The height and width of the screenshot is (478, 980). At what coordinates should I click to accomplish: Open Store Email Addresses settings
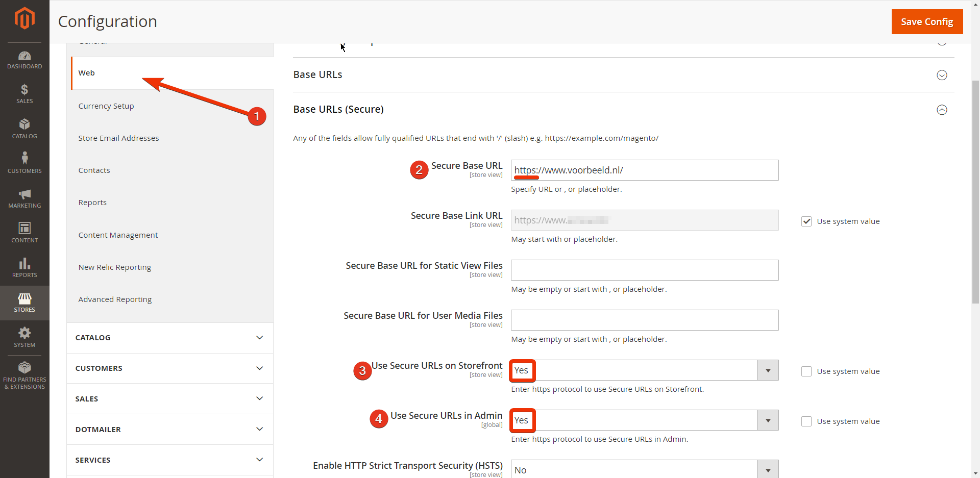coord(118,138)
